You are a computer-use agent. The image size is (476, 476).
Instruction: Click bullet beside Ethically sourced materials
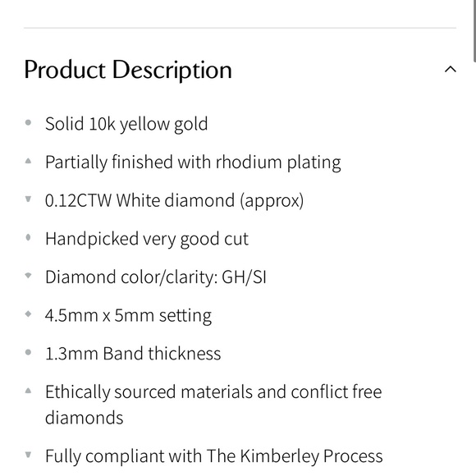coord(28,391)
